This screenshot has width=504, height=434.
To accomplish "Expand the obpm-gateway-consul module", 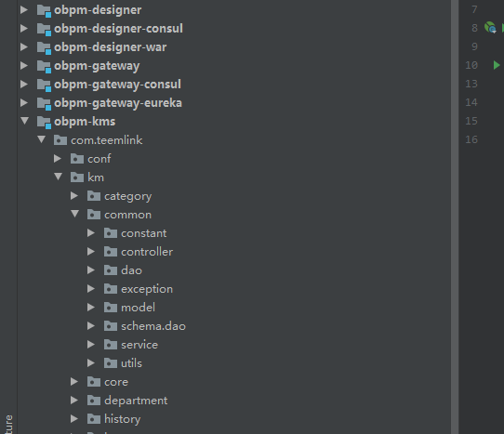I will [24, 85].
